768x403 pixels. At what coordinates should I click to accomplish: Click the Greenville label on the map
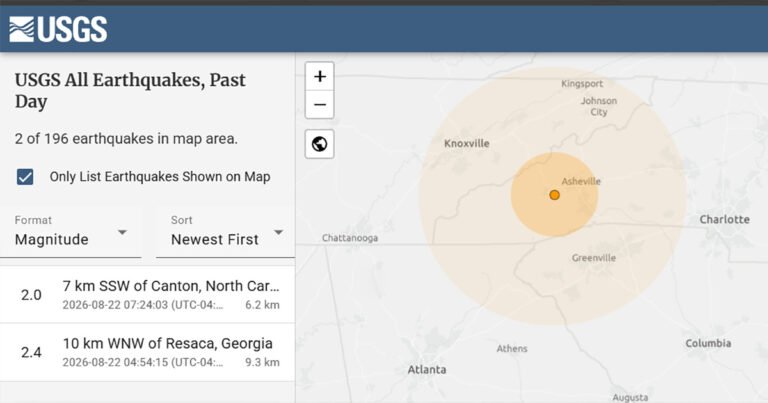point(594,258)
